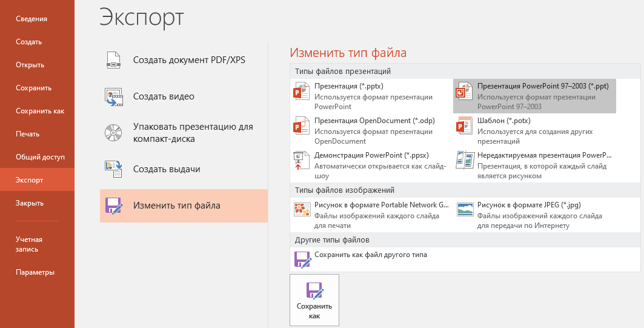Select PowerPoint 97–2003 (*.ppt) format
Viewport: 644px width, 328px height.
tap(534, 96)
